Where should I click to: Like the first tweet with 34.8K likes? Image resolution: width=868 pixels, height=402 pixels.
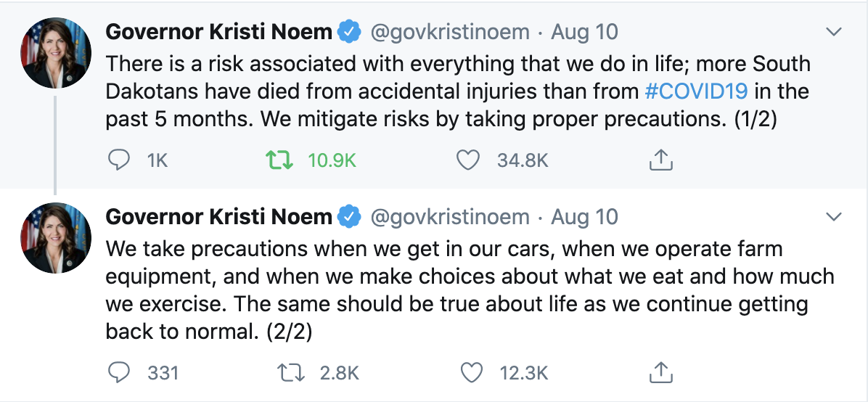(x=468, y=160)
